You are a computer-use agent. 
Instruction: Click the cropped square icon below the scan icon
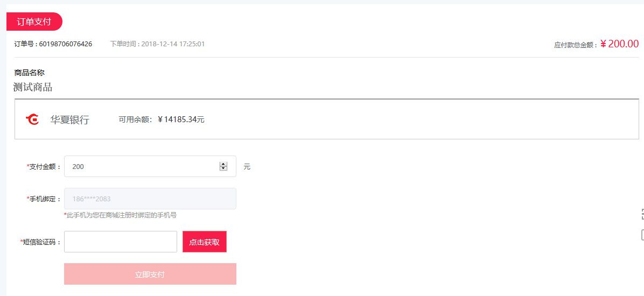point(642,235)
